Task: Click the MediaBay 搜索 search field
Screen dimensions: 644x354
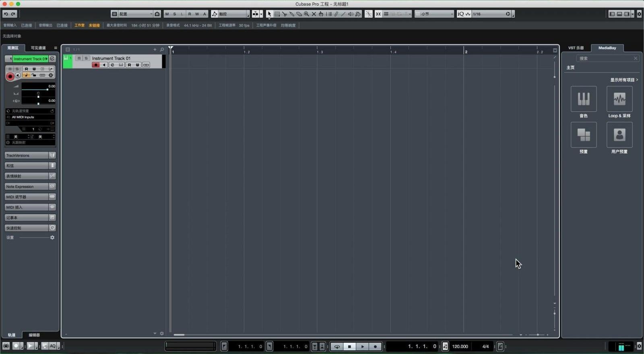Action: 607,58
